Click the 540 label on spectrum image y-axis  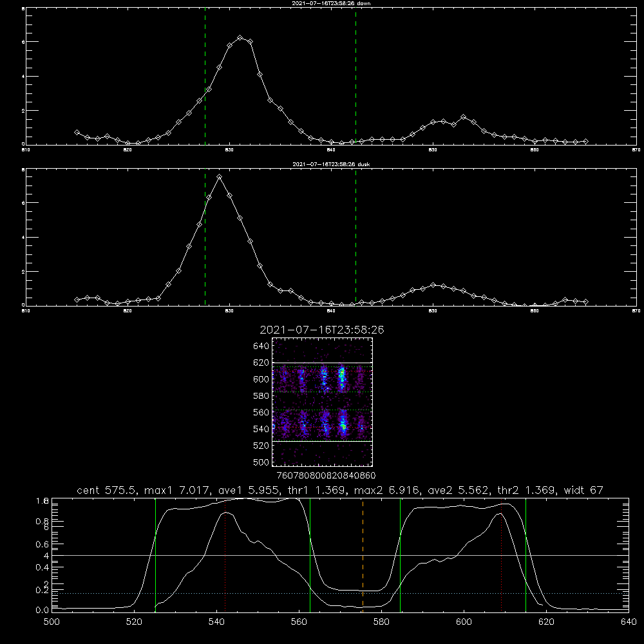click(261, 429)
